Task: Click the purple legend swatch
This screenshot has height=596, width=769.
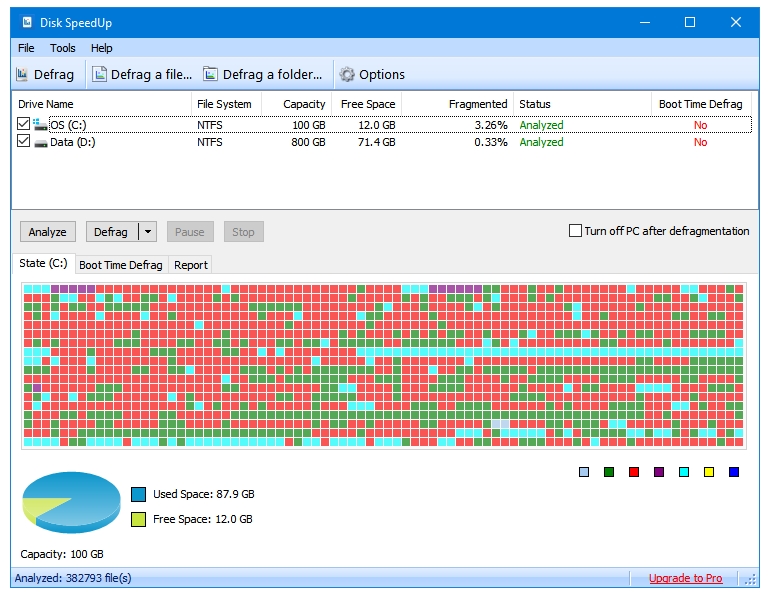Action: point(659,472)
